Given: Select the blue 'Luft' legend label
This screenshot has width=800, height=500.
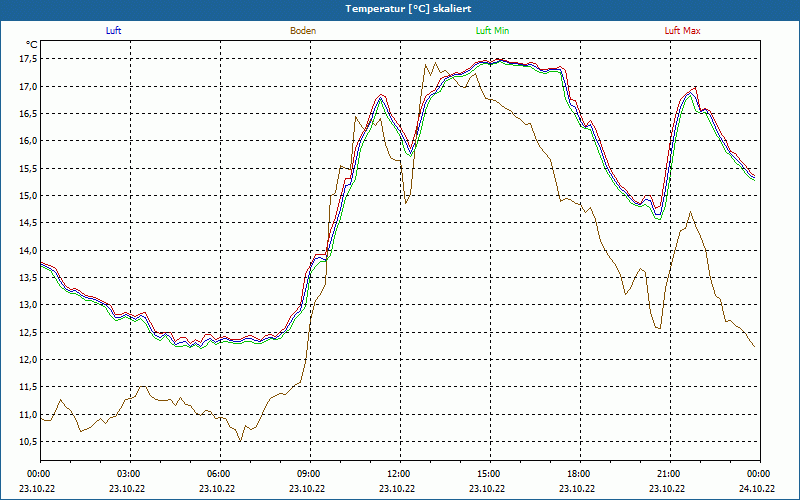Looking at the screenshot, I should 113,31.
